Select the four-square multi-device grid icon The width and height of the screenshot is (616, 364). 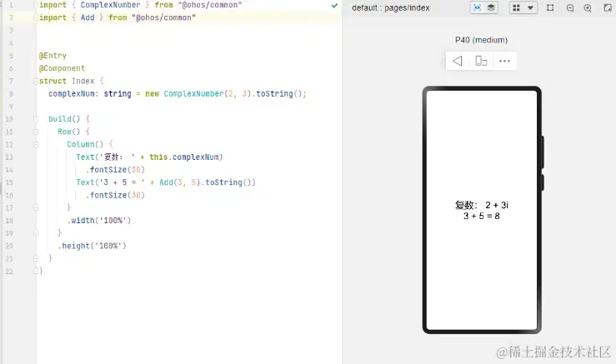click(x=516, y=7)
